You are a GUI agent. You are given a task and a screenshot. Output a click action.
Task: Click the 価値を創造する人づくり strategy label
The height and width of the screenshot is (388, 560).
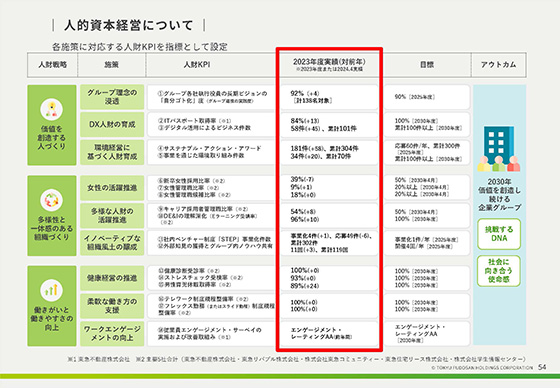52,138
